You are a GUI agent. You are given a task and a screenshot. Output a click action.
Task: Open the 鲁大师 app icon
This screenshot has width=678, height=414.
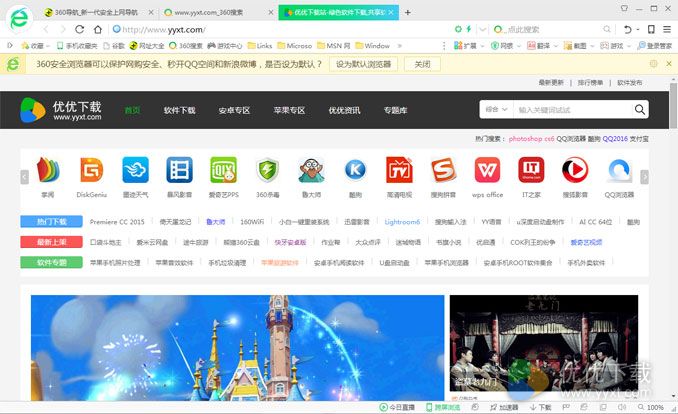311,170
